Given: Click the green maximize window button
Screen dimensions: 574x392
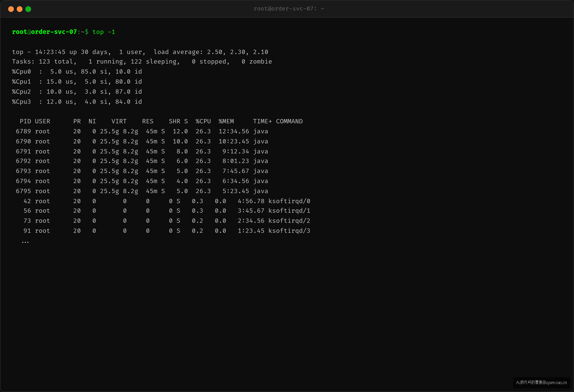Looking at the screenshot, I should (x=28, y=9).
